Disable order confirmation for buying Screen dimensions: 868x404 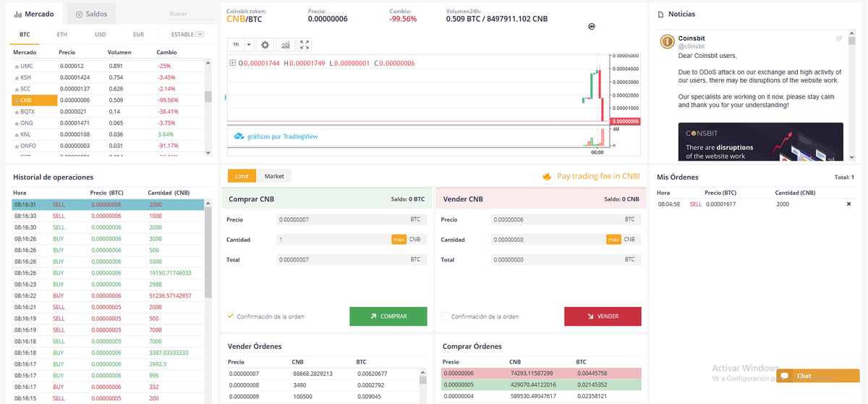[x=231, y=316]
